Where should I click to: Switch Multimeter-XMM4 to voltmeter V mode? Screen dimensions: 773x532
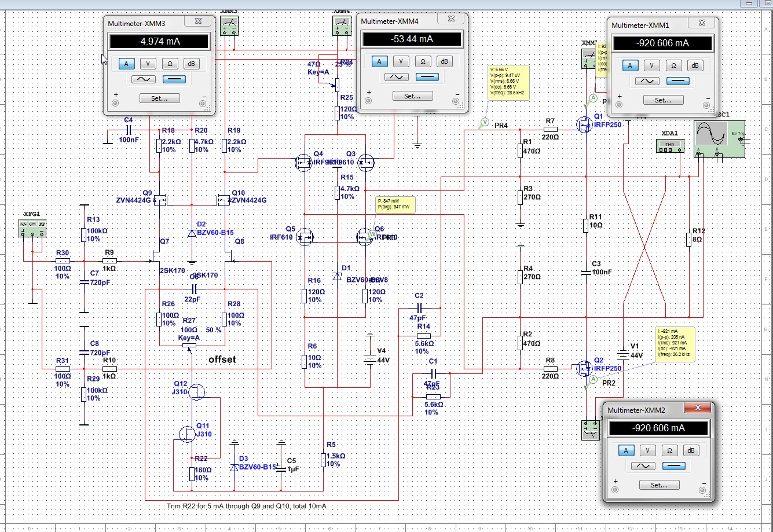[401, 61]
